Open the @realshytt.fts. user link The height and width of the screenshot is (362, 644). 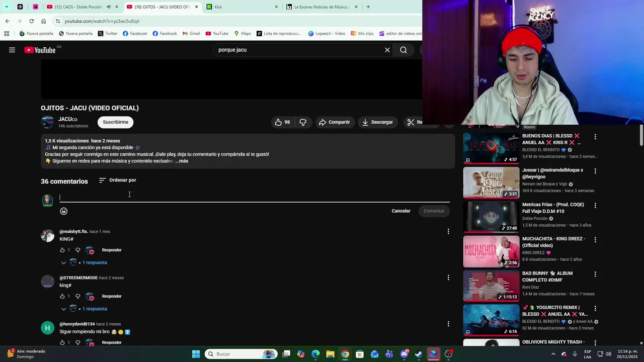[73, 231]
